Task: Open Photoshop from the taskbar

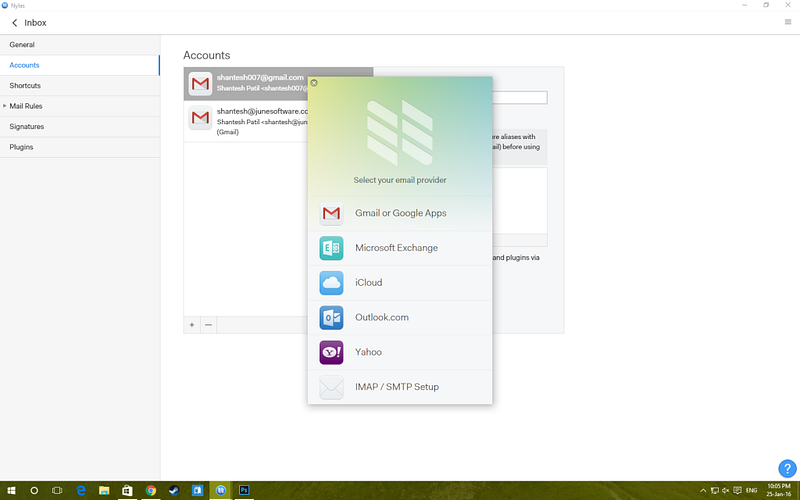Action: click(244, 490)
